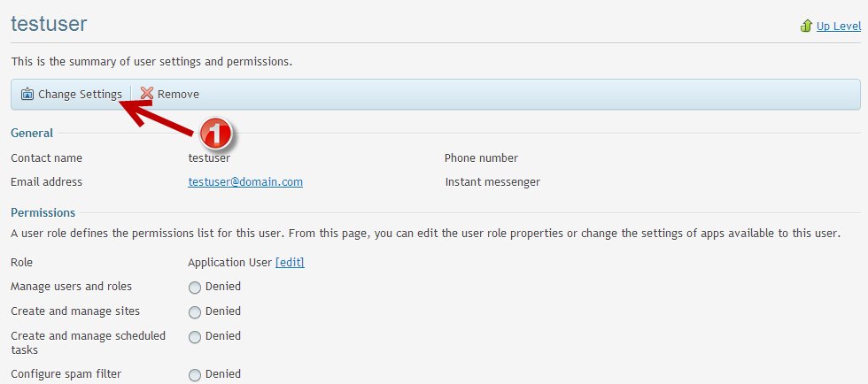
Task: Click the red Remove X icon
Action: [147, 94]
